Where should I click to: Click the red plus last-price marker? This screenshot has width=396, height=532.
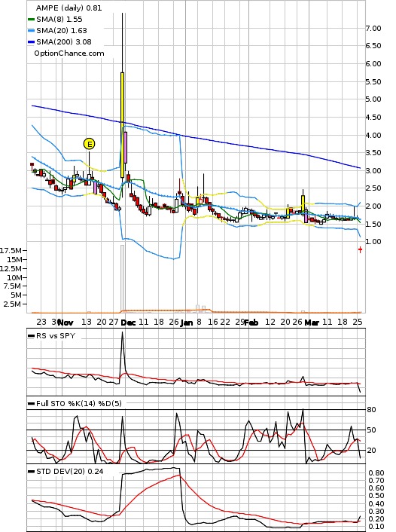pyautogui.click(x=360, y=249)
